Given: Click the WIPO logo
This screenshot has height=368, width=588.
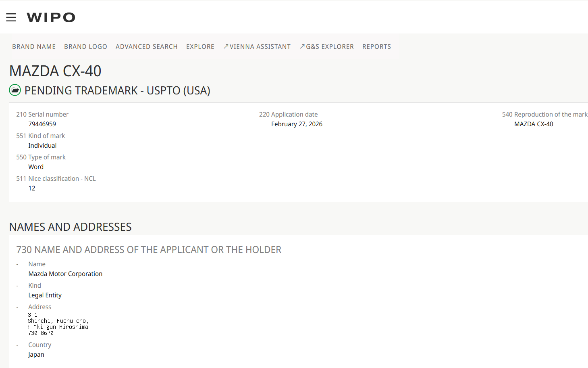Looking at the screenshot, I should coord(51,17).
